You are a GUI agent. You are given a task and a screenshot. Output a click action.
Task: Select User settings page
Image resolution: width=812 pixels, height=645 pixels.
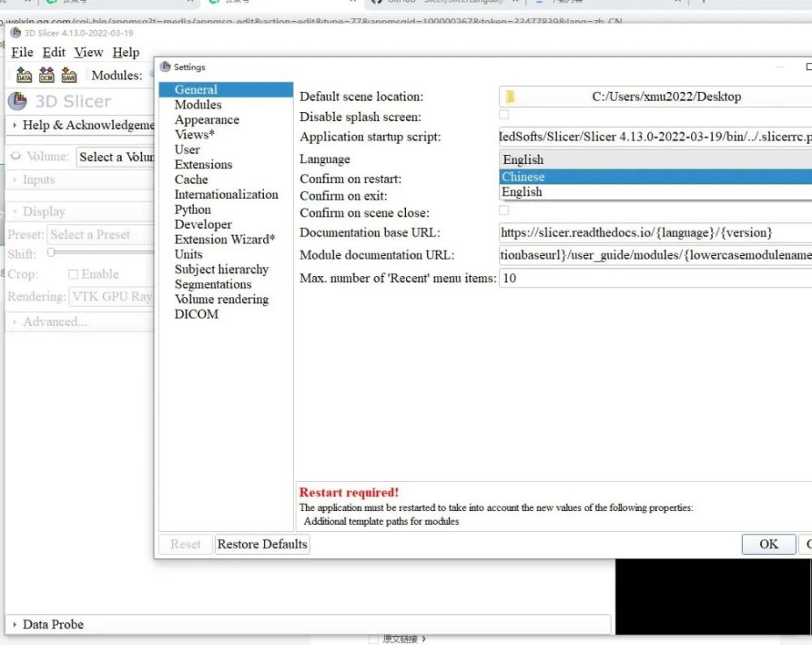pyautogui.click(x=187, y=149)
